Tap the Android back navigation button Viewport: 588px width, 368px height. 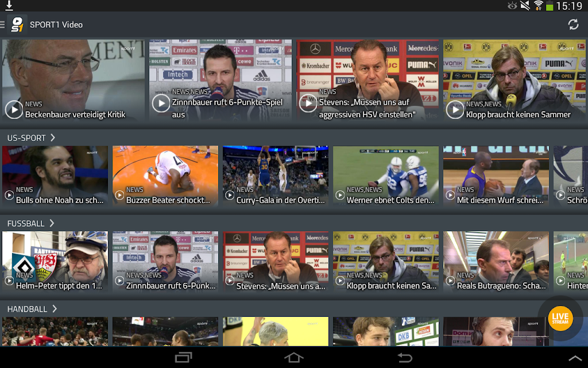[x=405, y=358]
